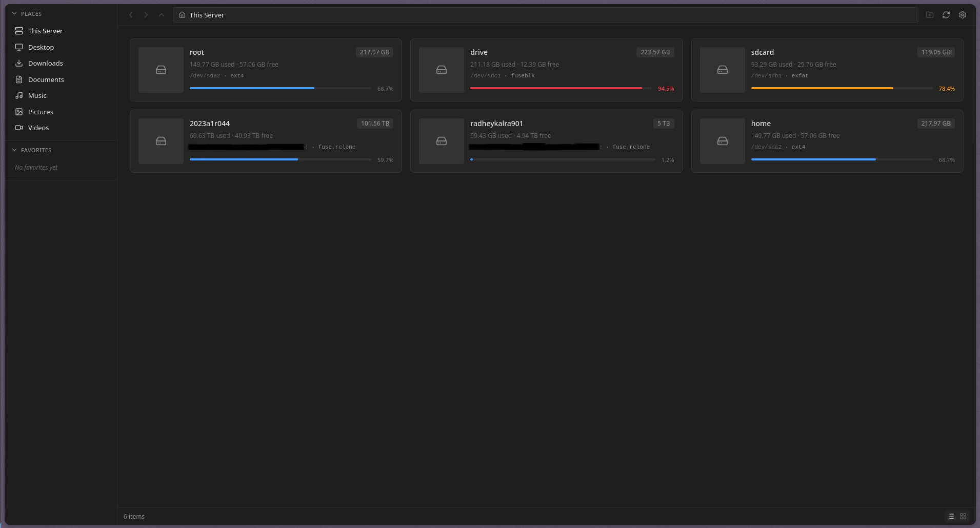
Task: Click the home icon in path bar
Action: [182, 15]
